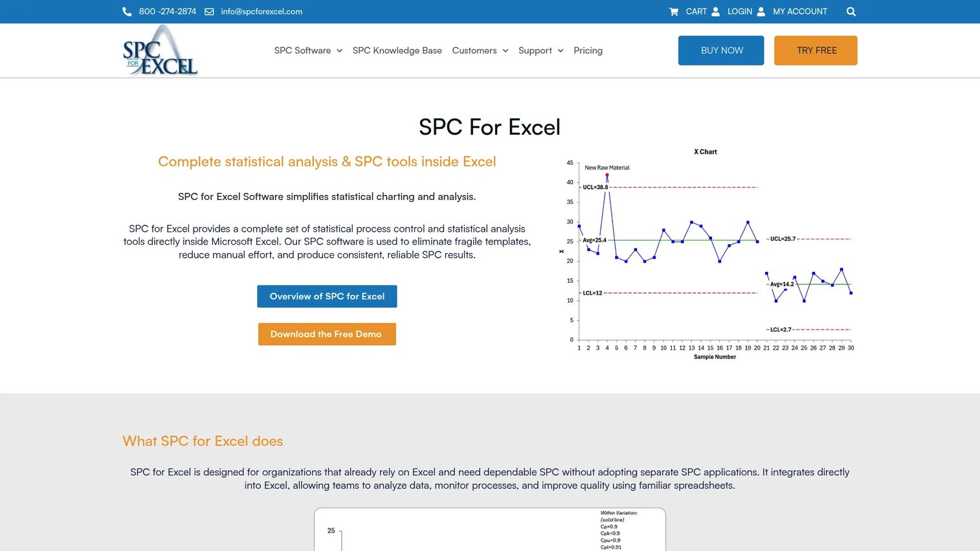
Task: Open the Customers menu item
Action: (474, 51)
